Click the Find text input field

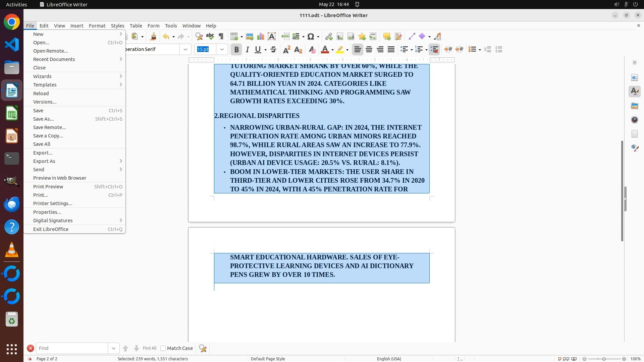click(72, 348)
